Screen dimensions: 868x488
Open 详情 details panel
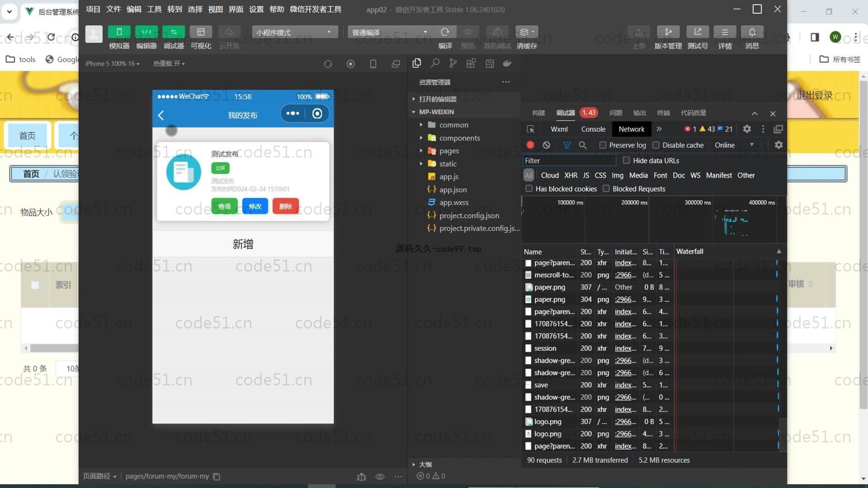[725, 32]
